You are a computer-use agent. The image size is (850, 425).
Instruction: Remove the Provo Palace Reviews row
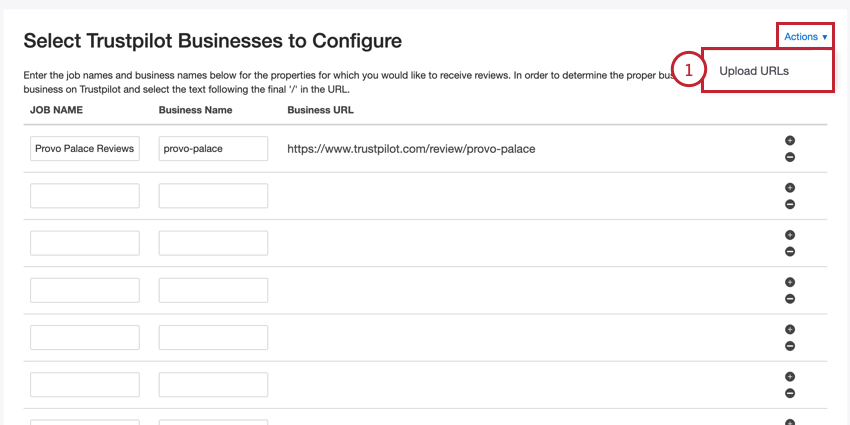(x=789, y=157)
